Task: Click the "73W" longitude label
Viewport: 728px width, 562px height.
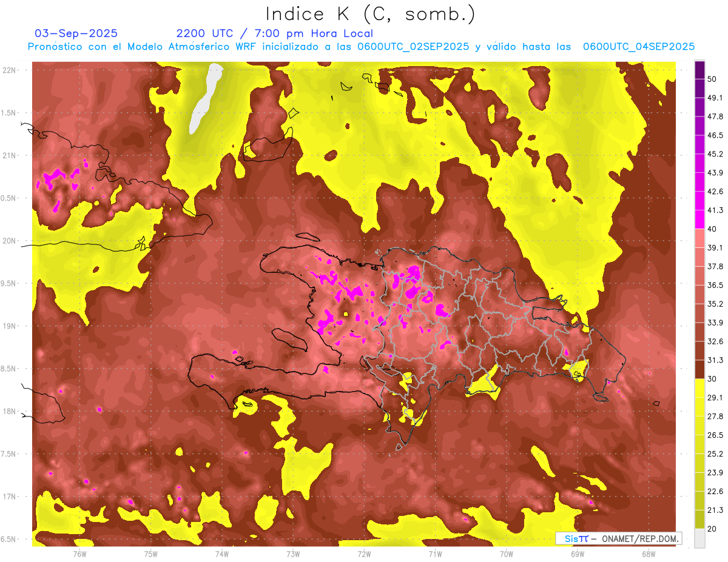Action: point(293,554)
